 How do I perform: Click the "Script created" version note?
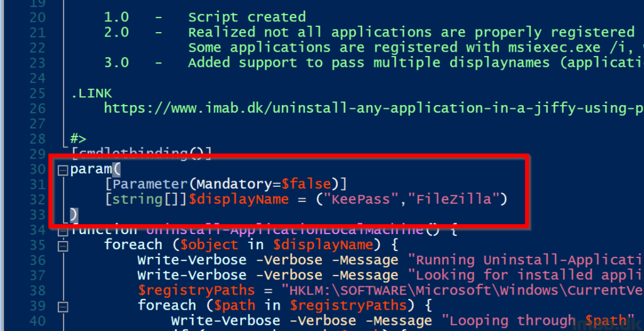click(247, 18)
